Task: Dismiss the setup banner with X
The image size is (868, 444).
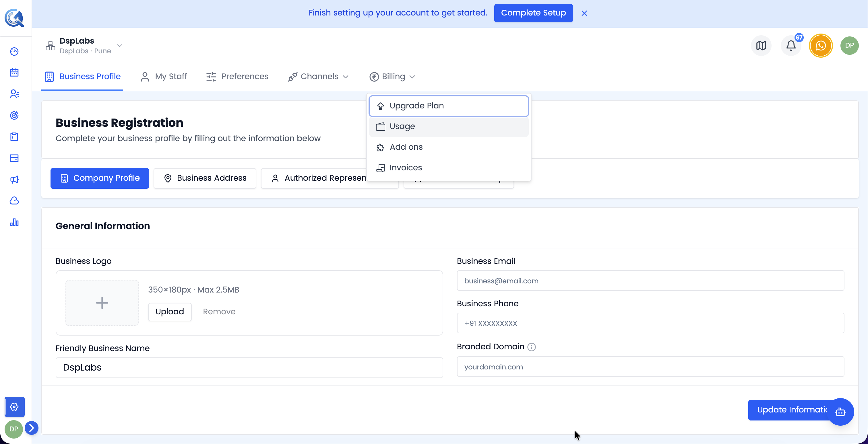Action: 584,13
